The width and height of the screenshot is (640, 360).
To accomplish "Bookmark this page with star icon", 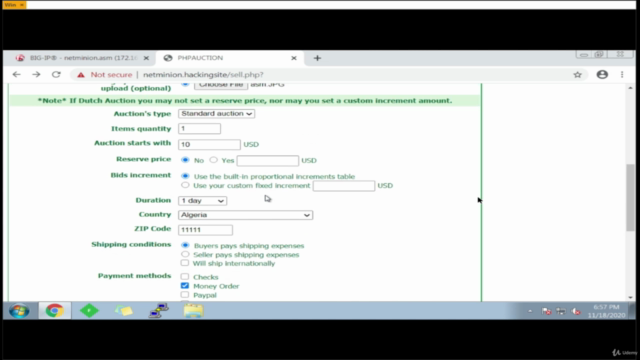I will 577,75.
